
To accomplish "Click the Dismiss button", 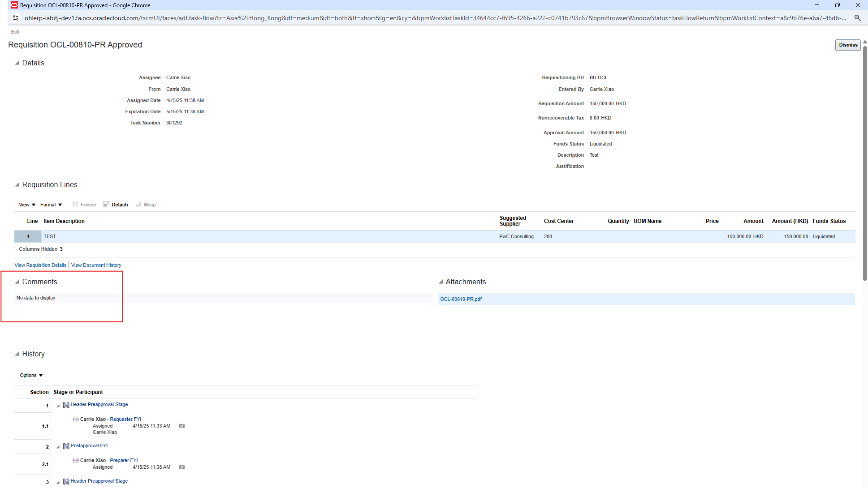I will click(847, 45).
